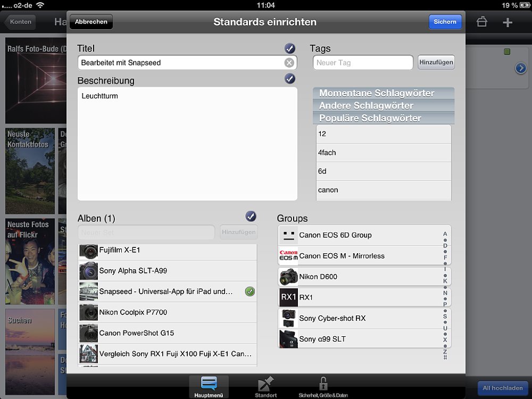
Task: Toggle the Beschreibung checkmark
Action: [x=290, y=79]
